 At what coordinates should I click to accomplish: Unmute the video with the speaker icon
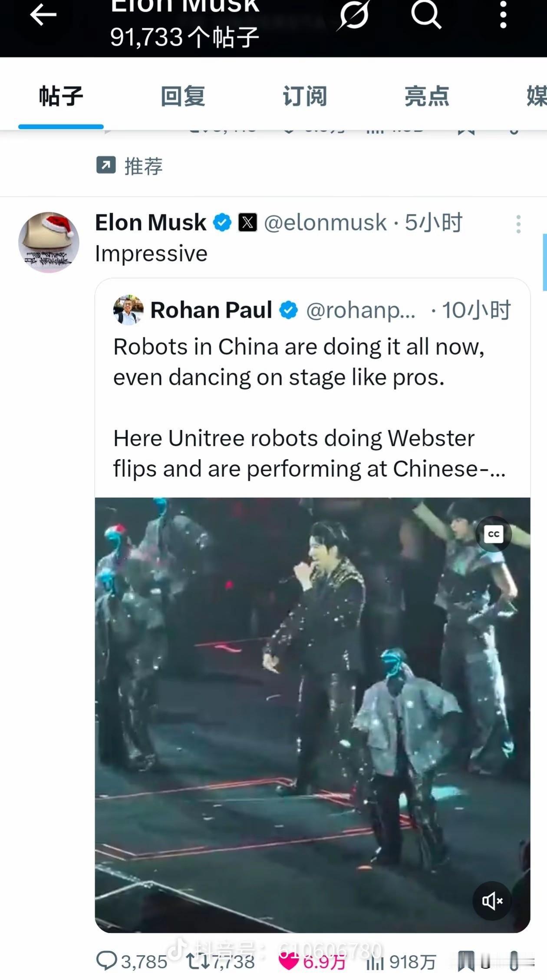click(491, 900)
